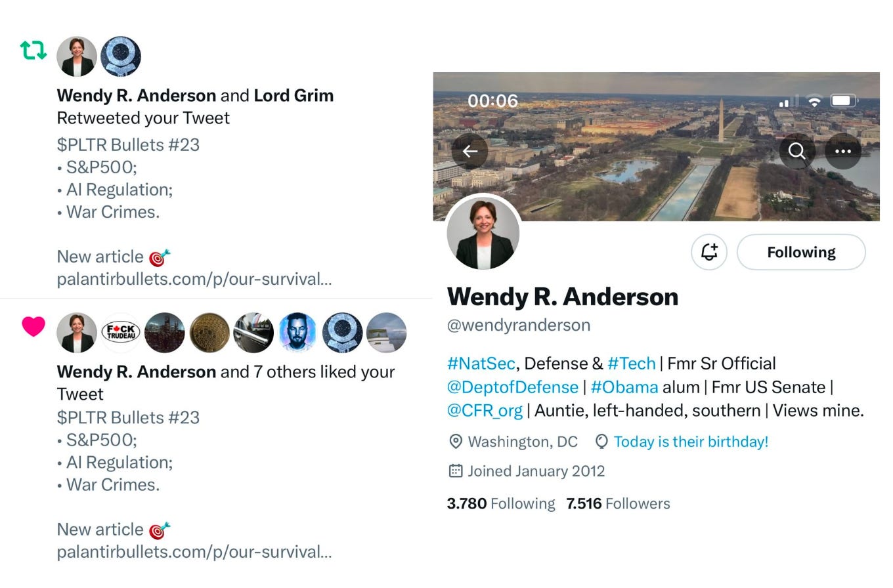Viewport: 893px width, 588px height.
Task: Click the #NatSec hashtag in bio
Action: 481,364
